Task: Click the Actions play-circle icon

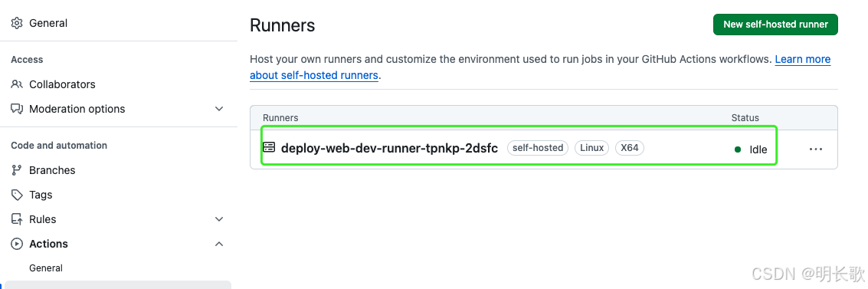Action: (x=17, y=244)
